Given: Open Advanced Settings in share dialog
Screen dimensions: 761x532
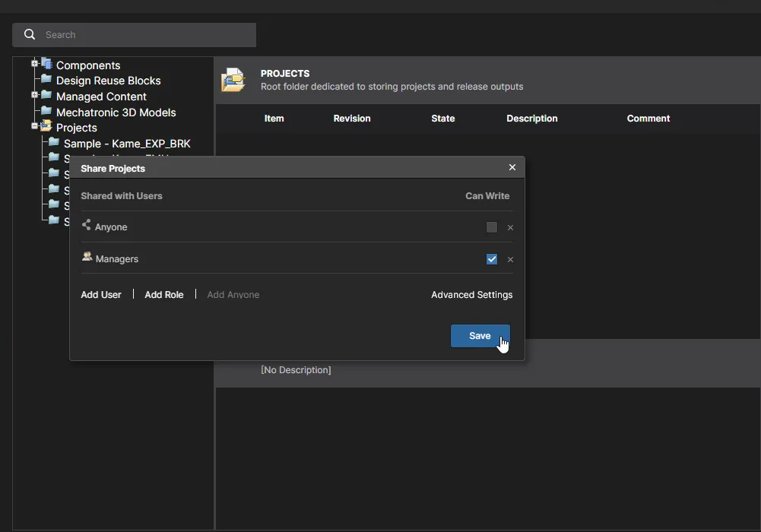Looking at the screenshot, I should tap(471, 295).
